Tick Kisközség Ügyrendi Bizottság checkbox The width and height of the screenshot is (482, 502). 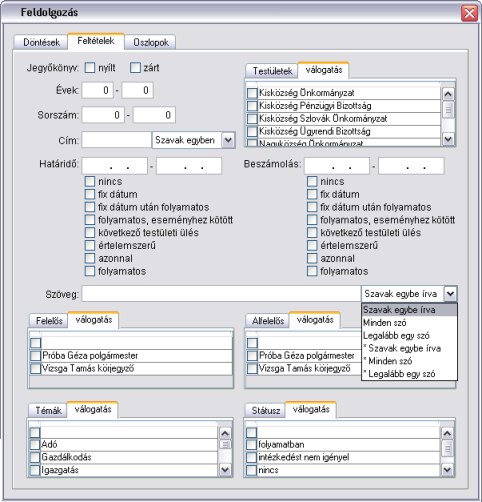coord(252,131)
